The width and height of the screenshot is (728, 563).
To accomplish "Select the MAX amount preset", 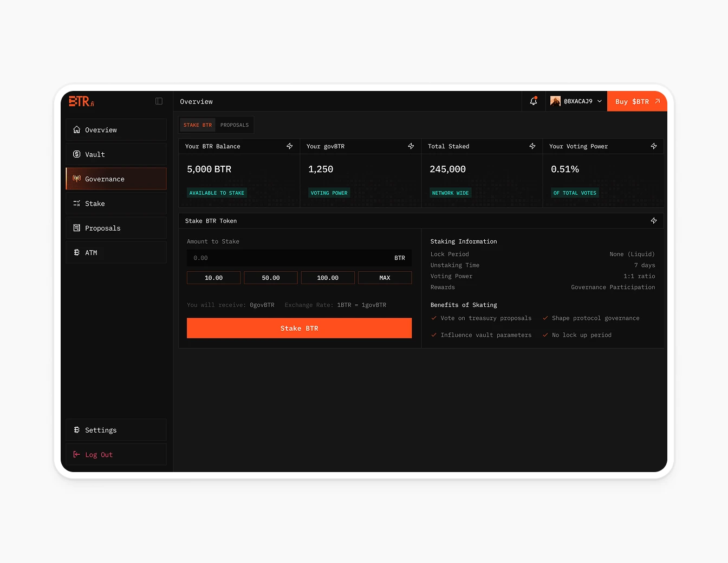I will (385, 277).
